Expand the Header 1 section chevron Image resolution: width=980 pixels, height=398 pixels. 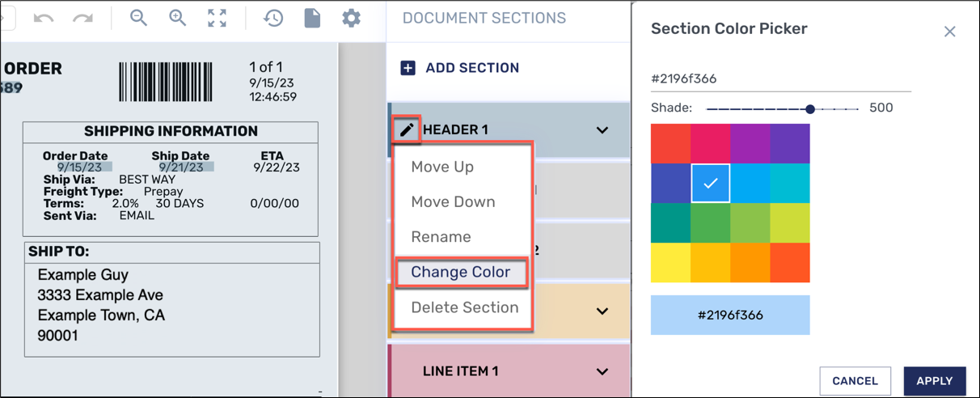pyautogui.click(x=602, y=130)
